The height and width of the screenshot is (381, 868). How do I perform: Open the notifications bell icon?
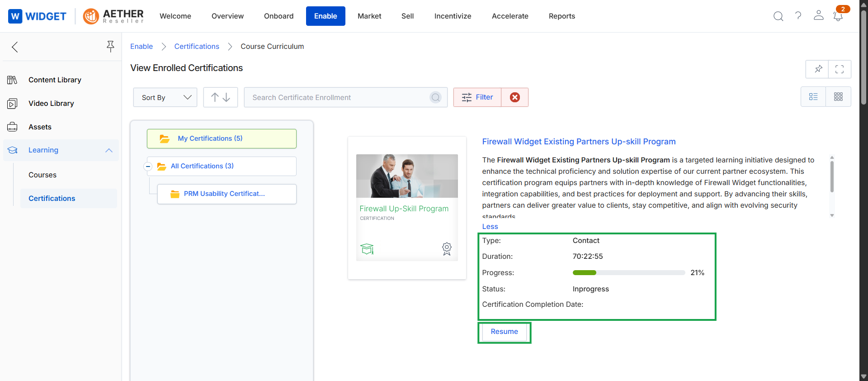click(838, 16)
